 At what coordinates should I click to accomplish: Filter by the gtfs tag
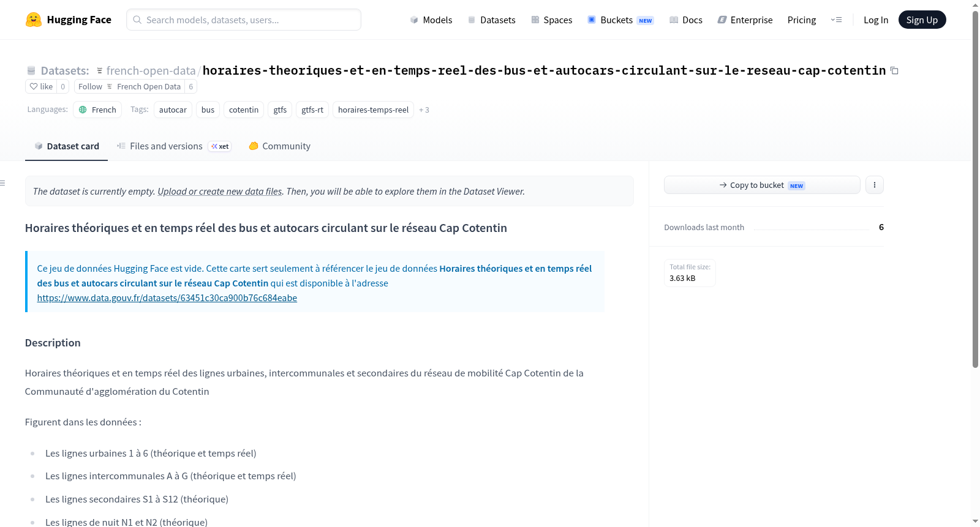(x=280, y=110)
